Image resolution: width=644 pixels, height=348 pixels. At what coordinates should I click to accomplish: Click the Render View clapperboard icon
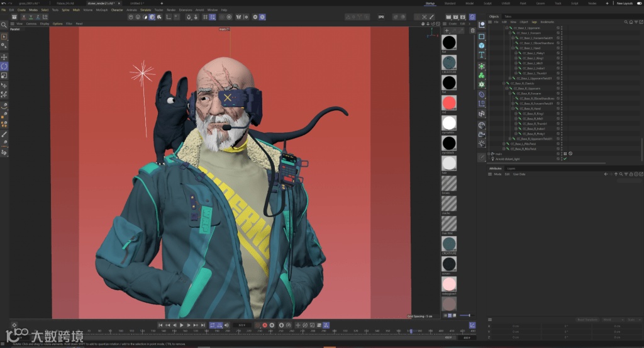point(448,17)
